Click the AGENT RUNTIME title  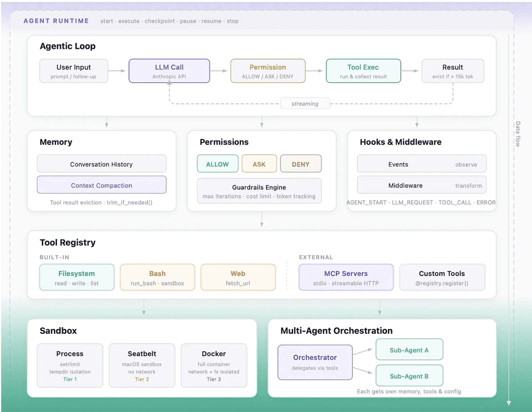[x=56, y=21]
